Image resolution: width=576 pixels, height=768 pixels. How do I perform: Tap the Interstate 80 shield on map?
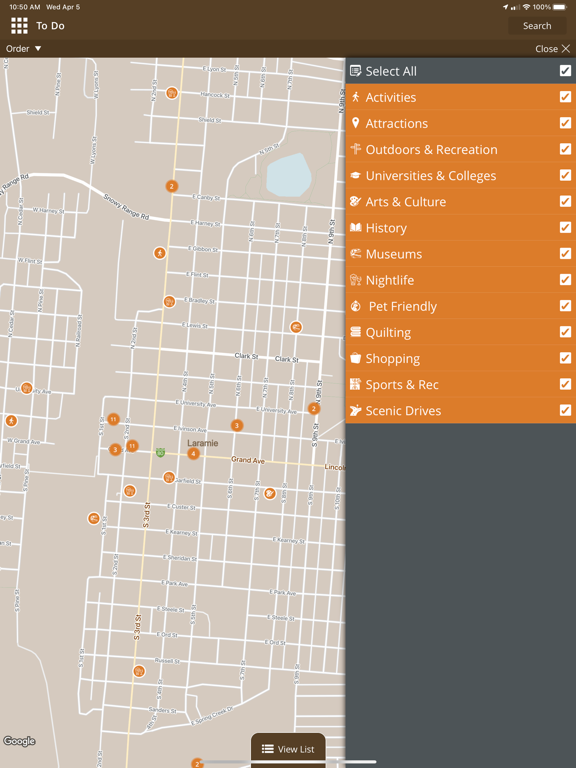point(160,453)
